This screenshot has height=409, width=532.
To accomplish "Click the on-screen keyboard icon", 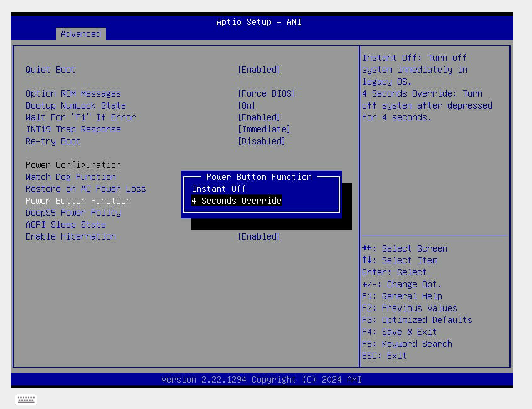I will pyautogui.click(x=26, y=400).
